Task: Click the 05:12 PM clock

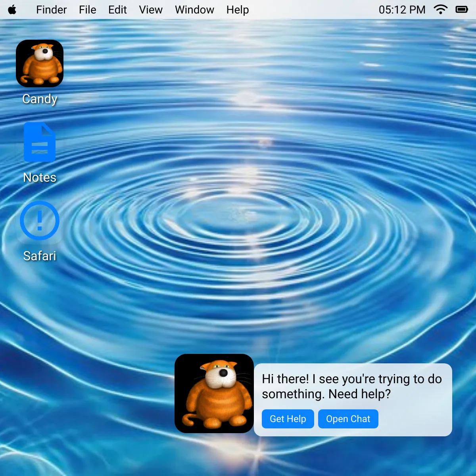Action: [x=402, y=10]
